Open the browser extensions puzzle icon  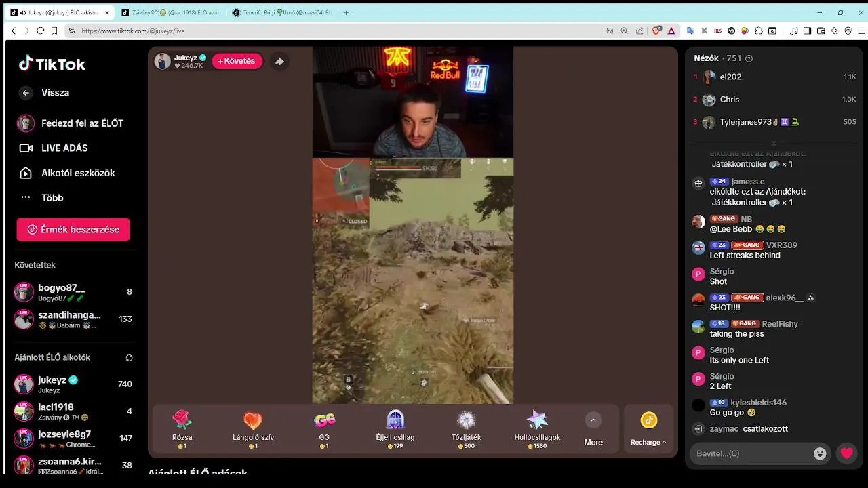point(759,30)
